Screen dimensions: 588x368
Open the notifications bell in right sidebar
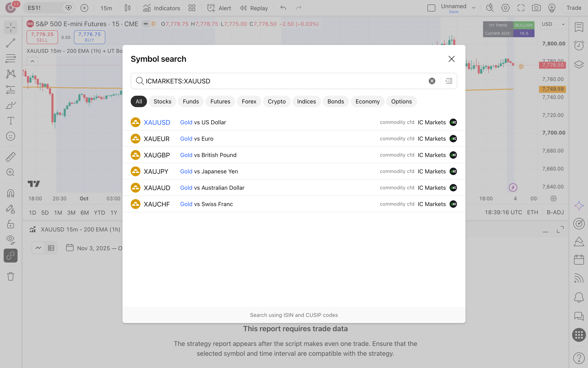(579, 297)
